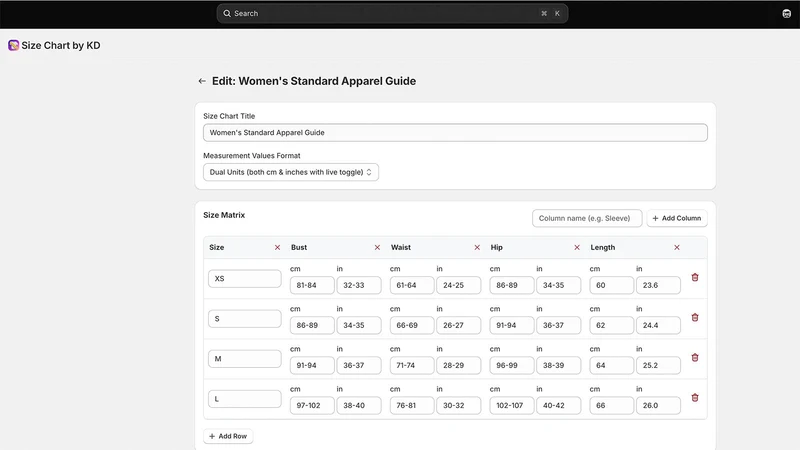800x450 pixels.
Task: Remove the Length column with its X
Action: 677,247
